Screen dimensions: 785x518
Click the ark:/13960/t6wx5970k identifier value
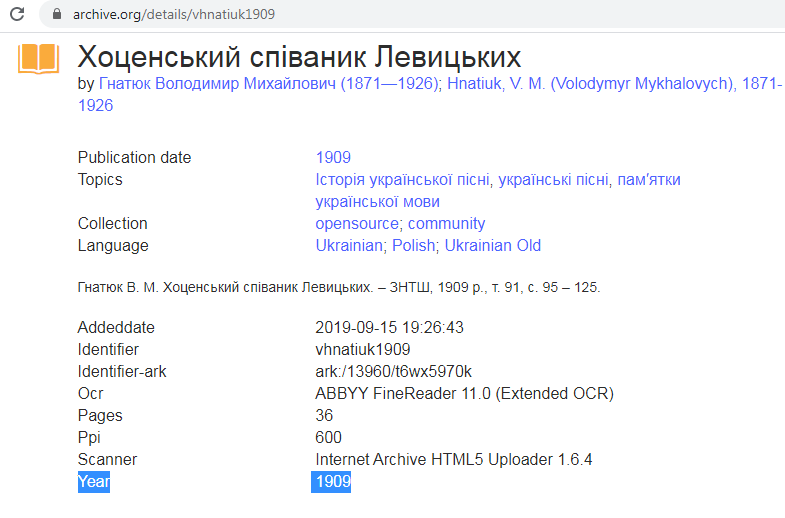coord(393,371)
